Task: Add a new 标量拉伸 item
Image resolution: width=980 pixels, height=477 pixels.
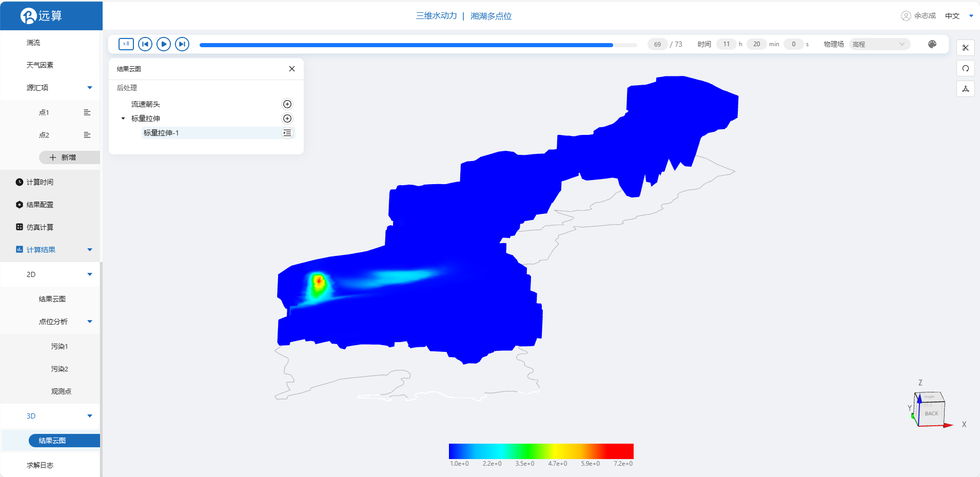Action: 287,118
